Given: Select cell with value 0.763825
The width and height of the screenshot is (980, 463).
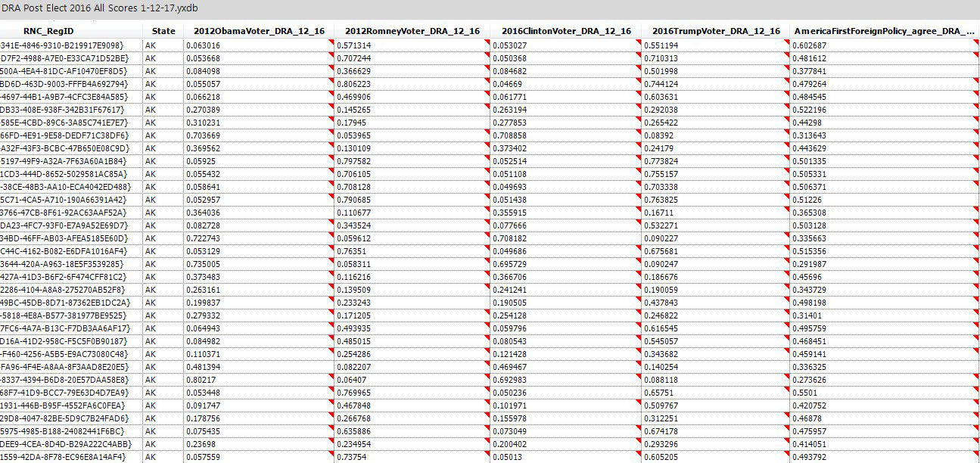Looking at the screenshot, I should tap(716, 200).
